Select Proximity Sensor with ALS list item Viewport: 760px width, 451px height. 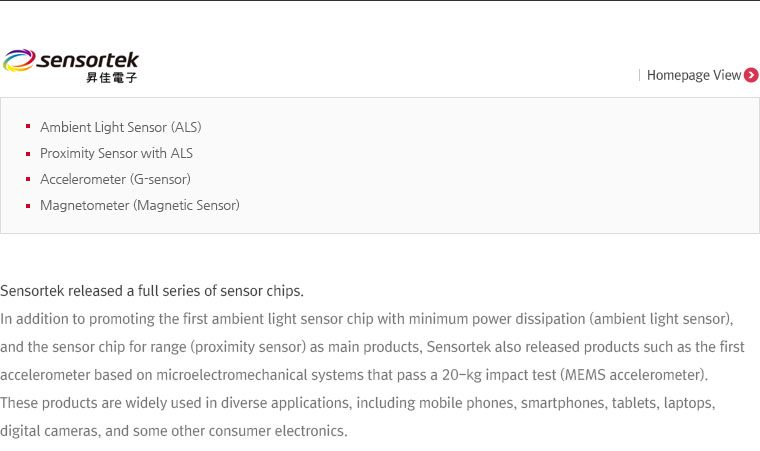[116, 153]
